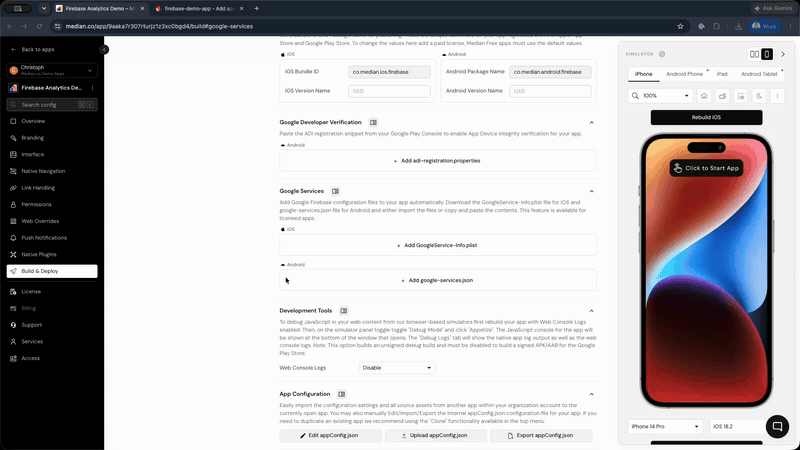
Task: Open docs icon beside Development Tools
Action: (344, 311)
